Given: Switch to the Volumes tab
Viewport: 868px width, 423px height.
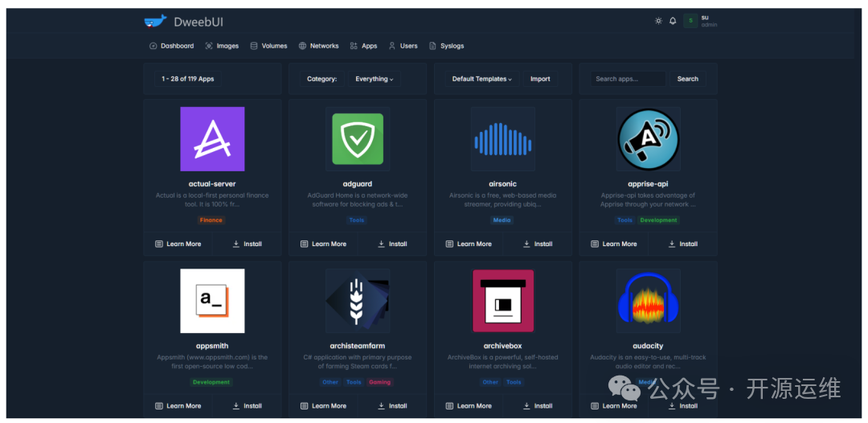Looking at the screenshot, I should point(268,46).
